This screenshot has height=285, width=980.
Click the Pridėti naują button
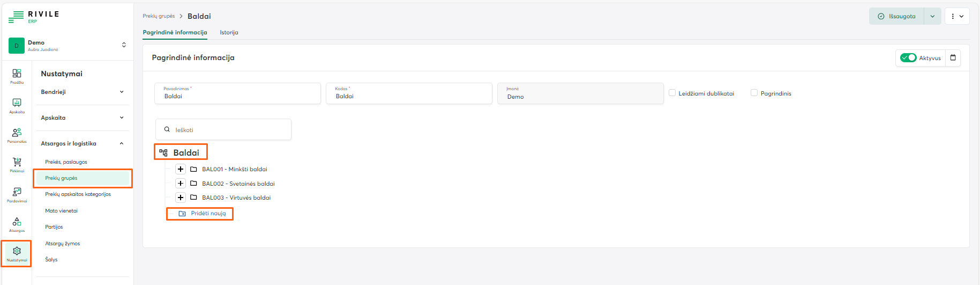pyautogui.click(x=200, y=214)
